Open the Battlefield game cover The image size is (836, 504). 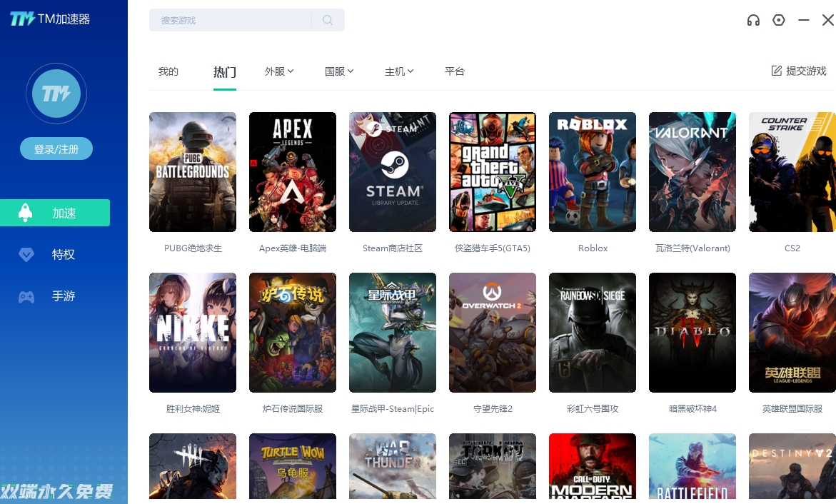click(x=692, y=466)
